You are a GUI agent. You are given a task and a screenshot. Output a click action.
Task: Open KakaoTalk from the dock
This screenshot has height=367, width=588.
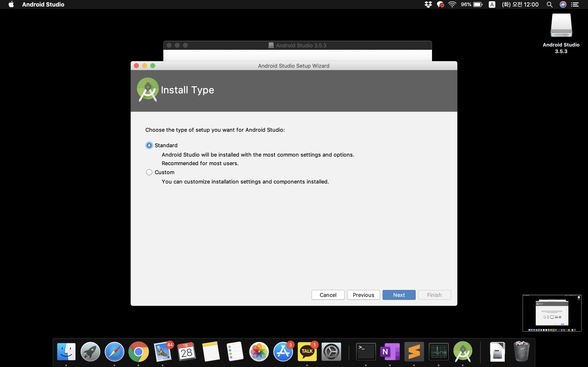click(307, 352)
